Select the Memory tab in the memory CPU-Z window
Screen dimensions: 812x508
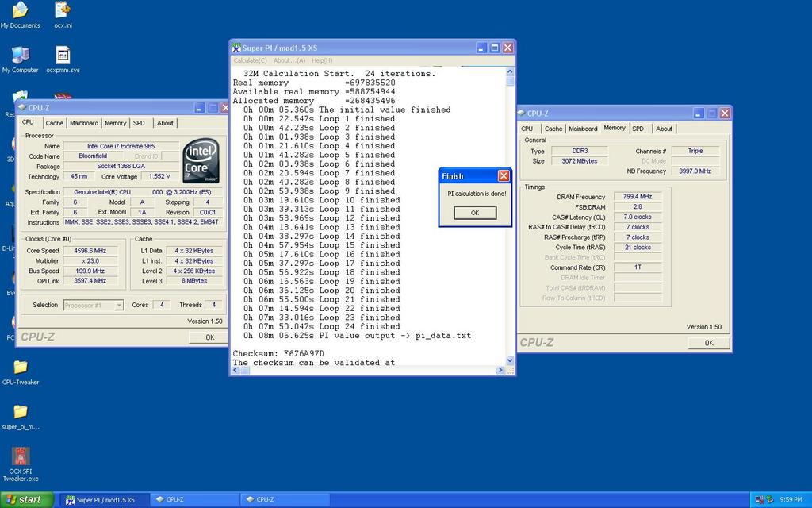[x=615, y=128]
